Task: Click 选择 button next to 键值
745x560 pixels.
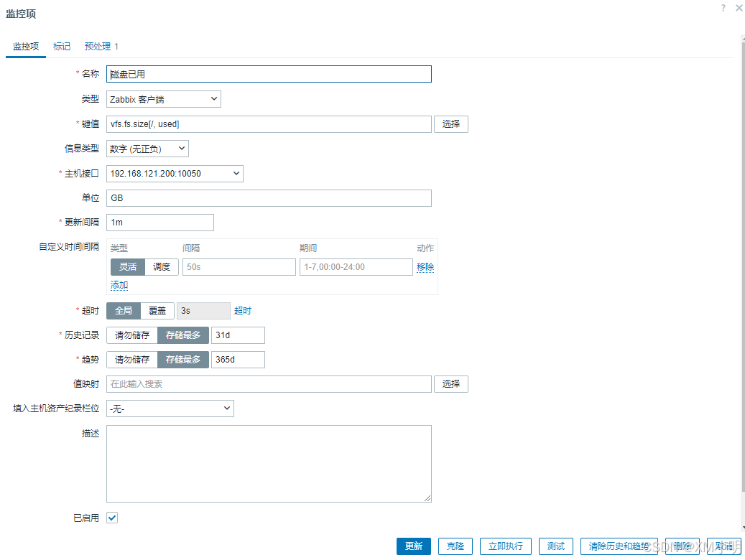Action: (451, 124)
